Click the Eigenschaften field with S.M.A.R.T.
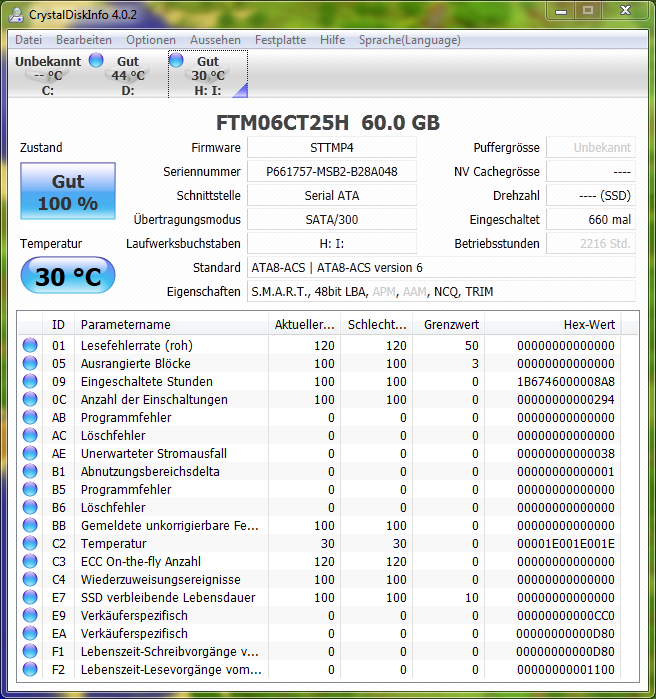Screen dimensions: 656x699 click(x=441, y=292)
